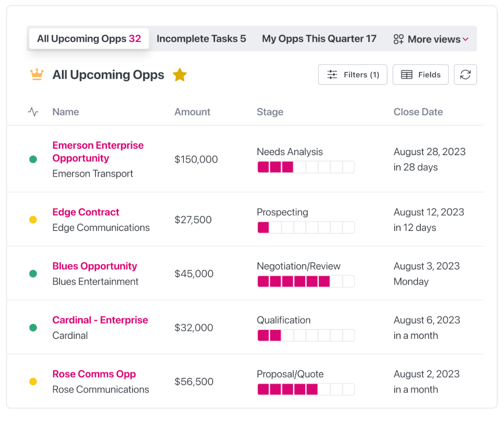Switch to Incomplete Tasks tab
Screen dimensions: 504x424
[x=201, y=38]
